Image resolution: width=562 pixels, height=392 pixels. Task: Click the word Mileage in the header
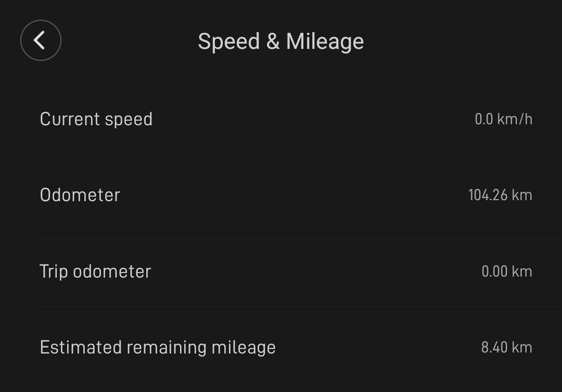coord(325,42)
